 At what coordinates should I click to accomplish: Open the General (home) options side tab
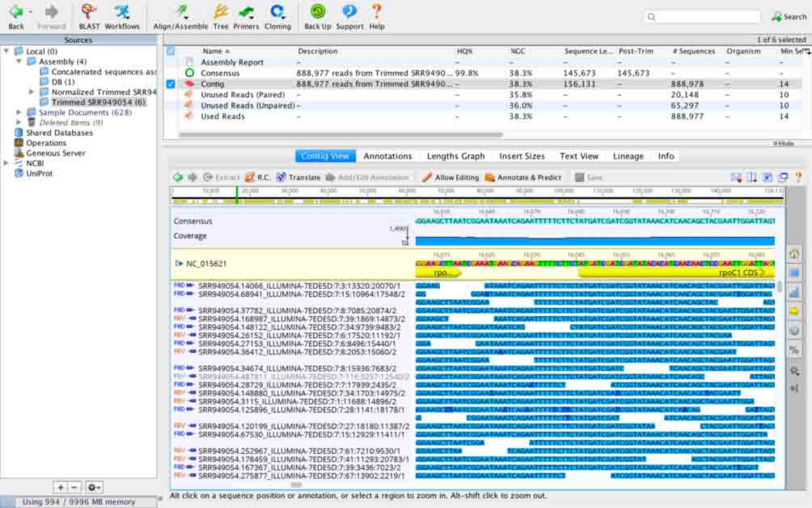pyautogui.click(x=794, y=254)
